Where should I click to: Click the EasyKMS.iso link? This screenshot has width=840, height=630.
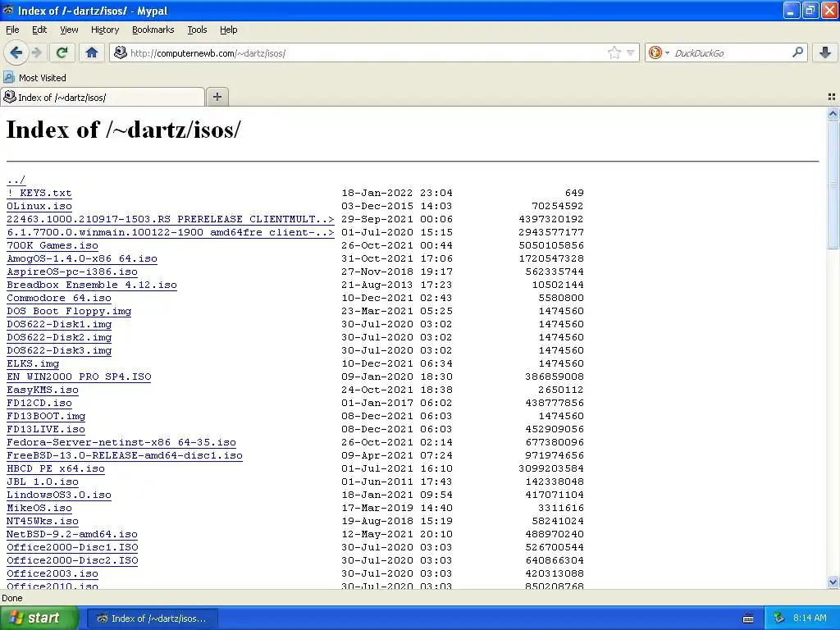pos(43,390)
